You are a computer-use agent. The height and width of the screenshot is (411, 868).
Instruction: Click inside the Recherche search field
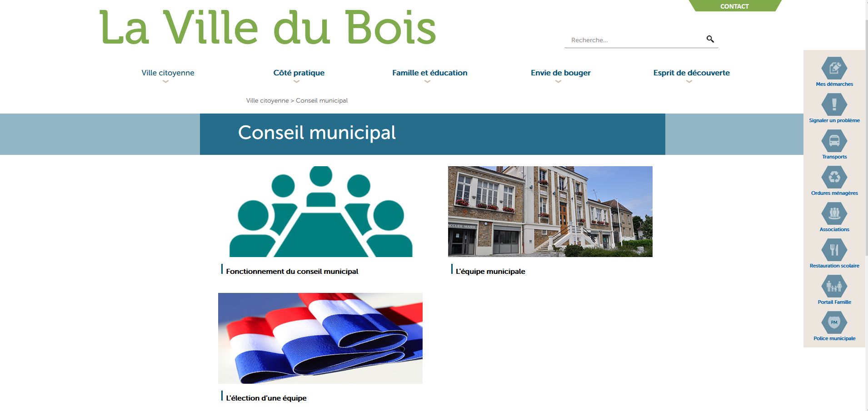634,40
